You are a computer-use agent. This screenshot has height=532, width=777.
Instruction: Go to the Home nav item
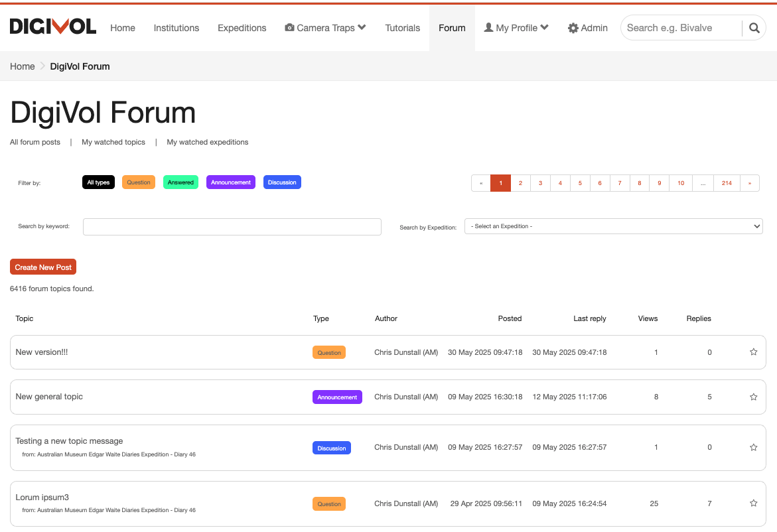(x=122, y=29)
